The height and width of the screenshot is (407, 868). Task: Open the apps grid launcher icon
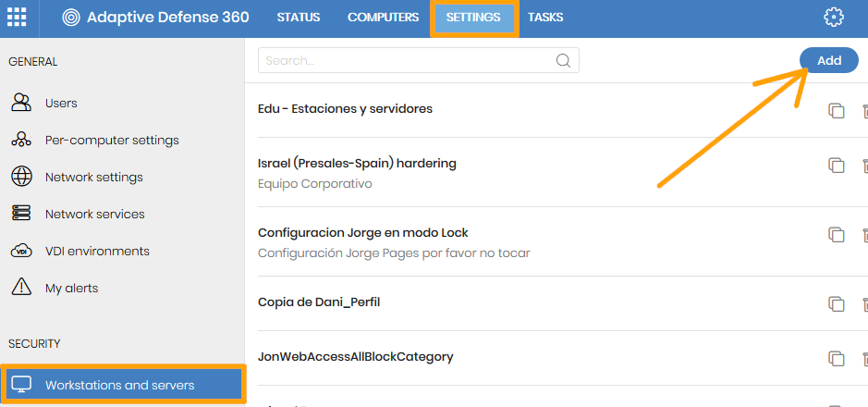coord(17,18)
